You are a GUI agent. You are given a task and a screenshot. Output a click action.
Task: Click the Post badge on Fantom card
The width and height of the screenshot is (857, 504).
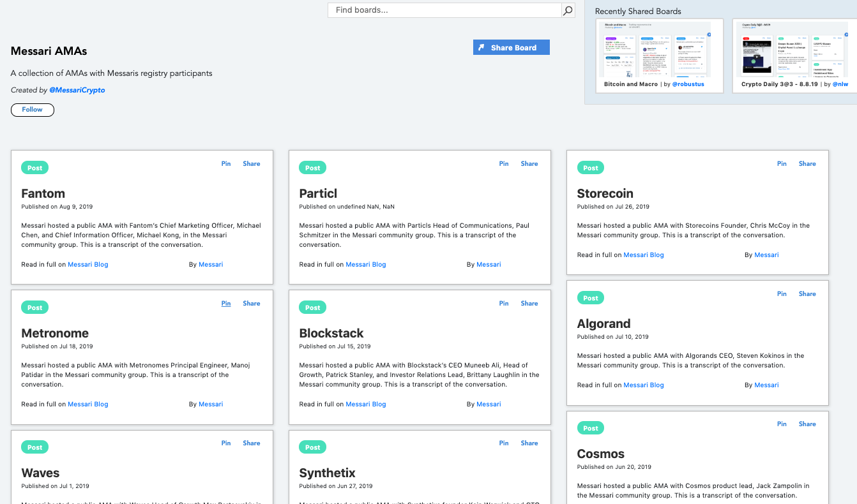pyautogui.click(x=35, y=168)
